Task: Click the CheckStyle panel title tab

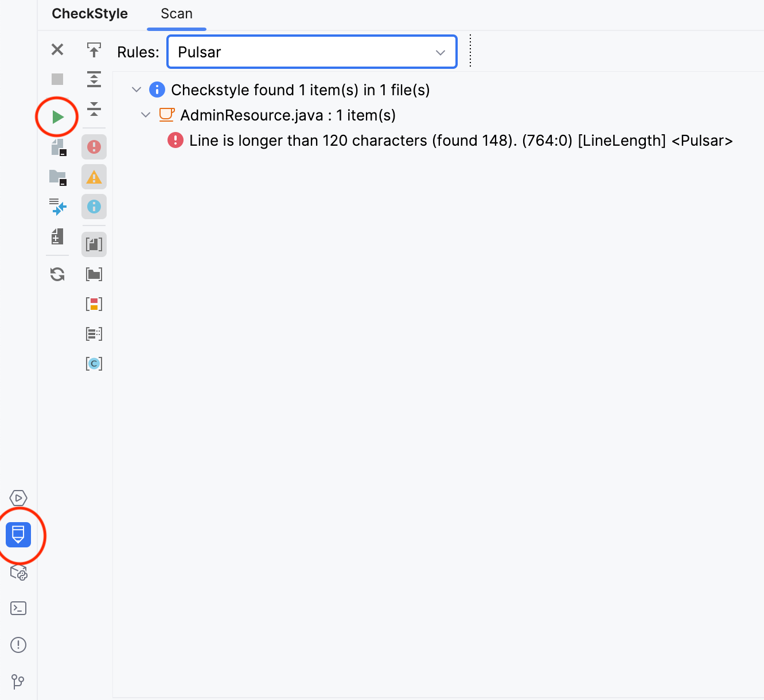Action: click(89, 14)
